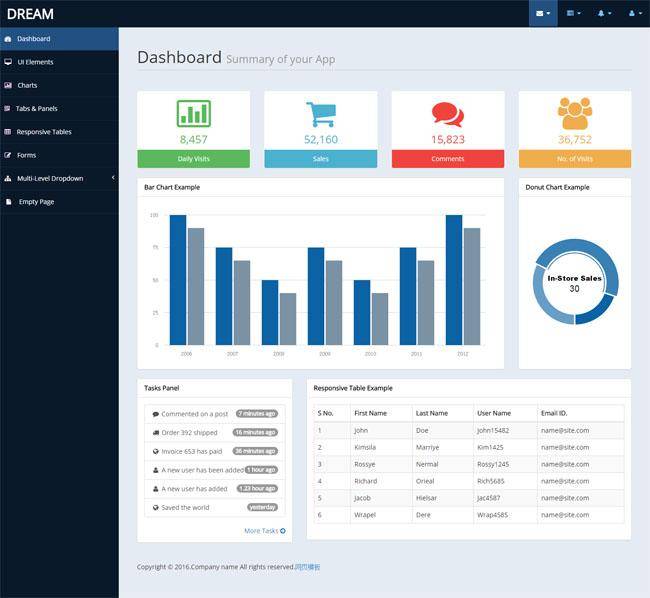Open the Forms page from sidebar
Viewport: 650px width, 598px height.
pyautogui.click(x=26, y=155)
